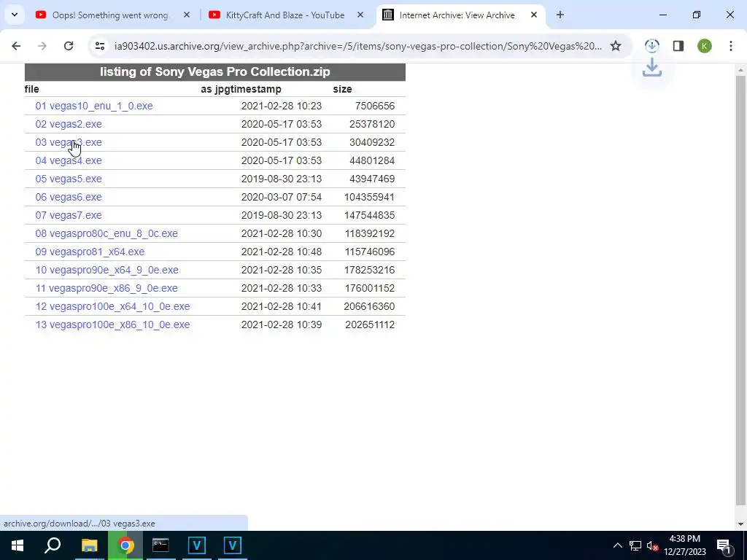Open 11 vegaspro90e_x86_9_0e.exe link
Viewport: 747px width, 560px height.
(107, 288)
